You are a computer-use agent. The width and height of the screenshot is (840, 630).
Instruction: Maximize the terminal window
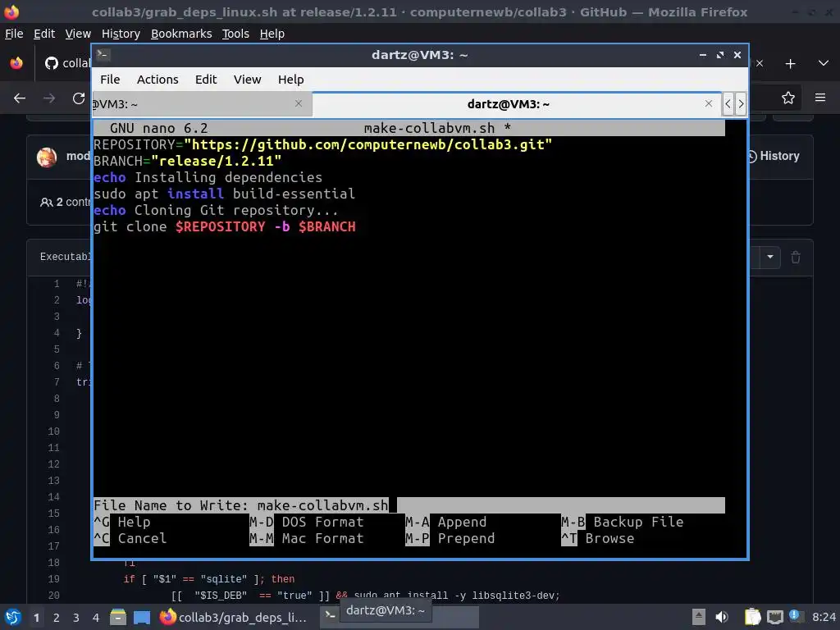720,55
